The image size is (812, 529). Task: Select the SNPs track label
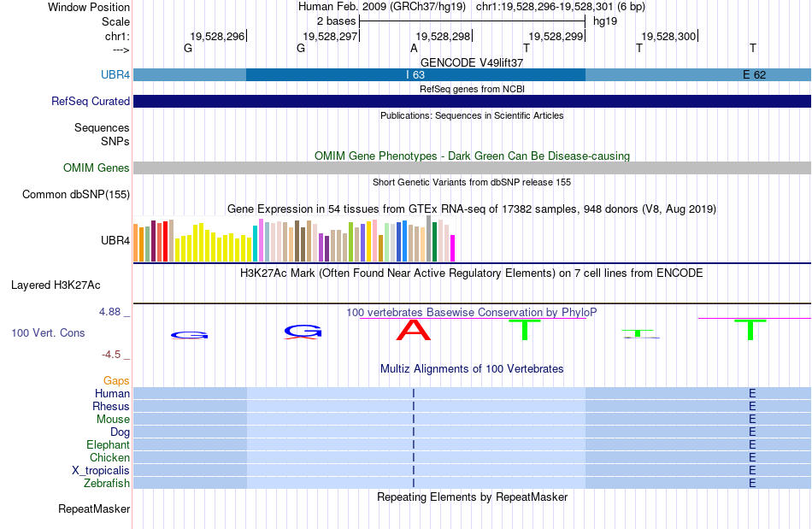click(115, 141)
